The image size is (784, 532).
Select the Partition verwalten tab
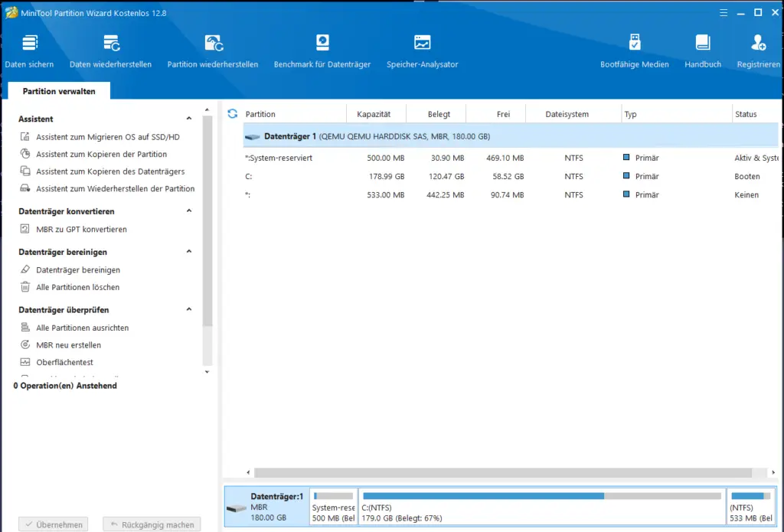[59, 91]
